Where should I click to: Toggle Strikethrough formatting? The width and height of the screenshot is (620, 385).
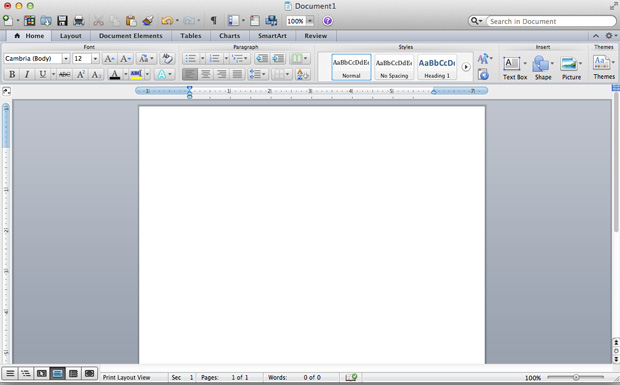point(64,74)
